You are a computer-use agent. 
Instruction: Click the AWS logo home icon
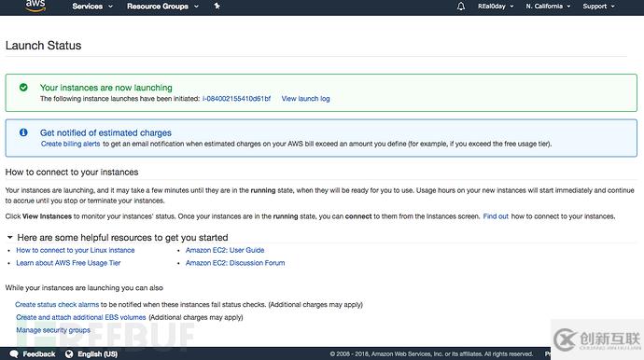(35, 6)
